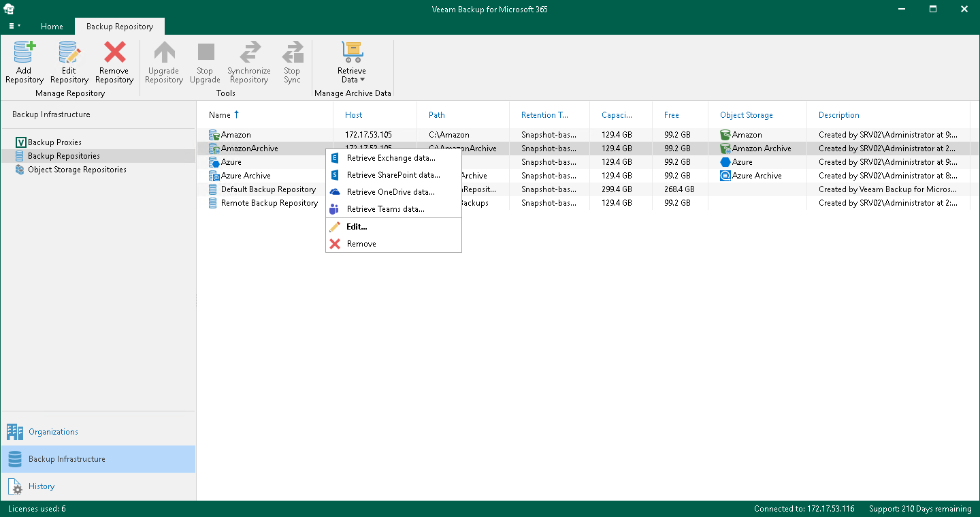Select the Backup Repository ribbon tab
This screenshot has width=980, height=517.
[x=120, y=27]
